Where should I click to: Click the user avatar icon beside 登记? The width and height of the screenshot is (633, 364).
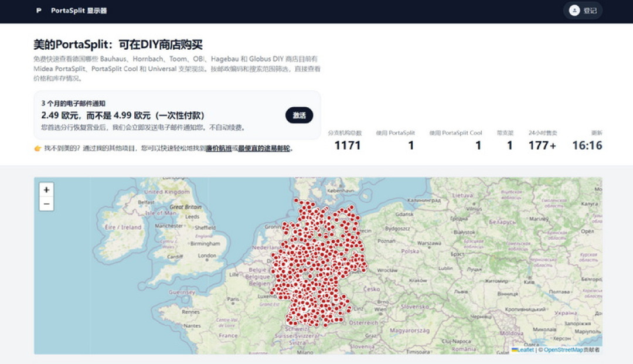(x=574, y=11)
